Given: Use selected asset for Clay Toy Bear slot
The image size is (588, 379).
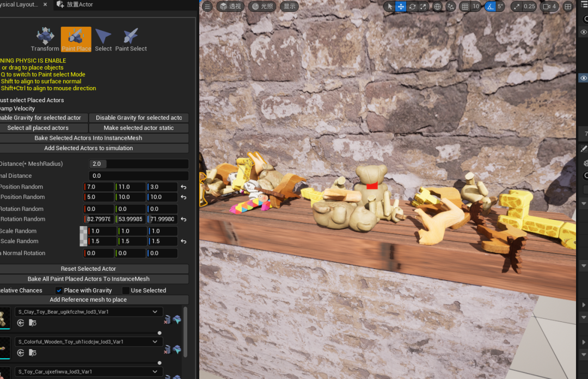Looking at the screenshot, I should click(x=21, y=322).
